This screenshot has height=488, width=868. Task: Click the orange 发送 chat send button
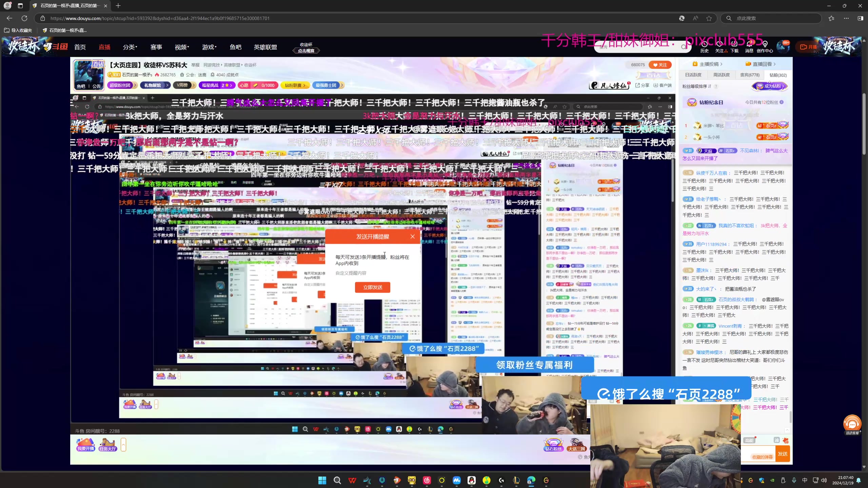[783, 454]
